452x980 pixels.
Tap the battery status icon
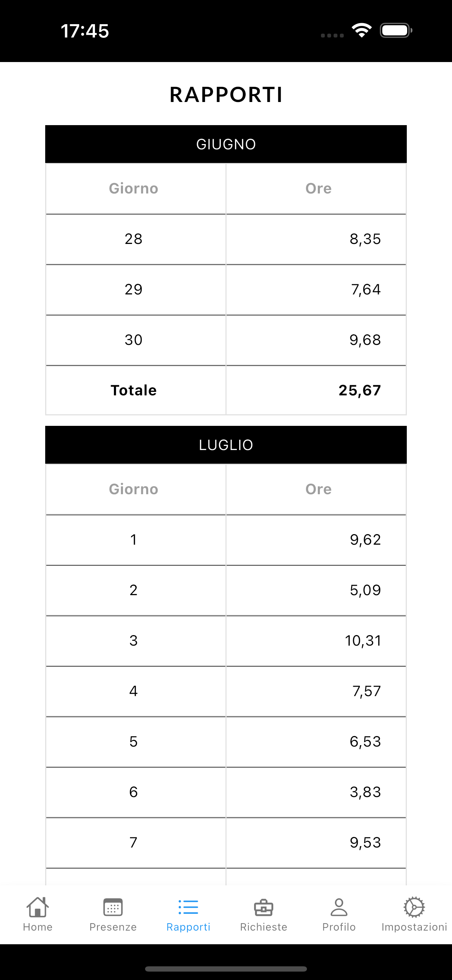coord(396,30)
